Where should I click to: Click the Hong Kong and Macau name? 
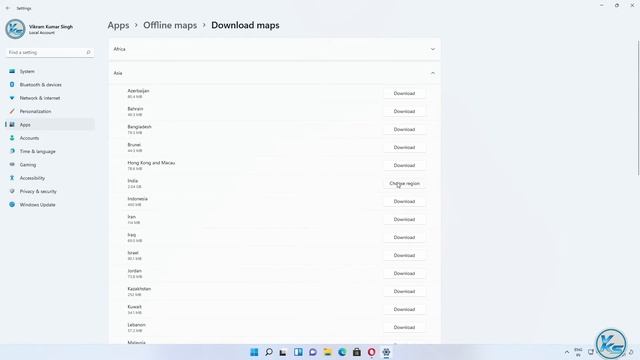click(x=151, y=163)
